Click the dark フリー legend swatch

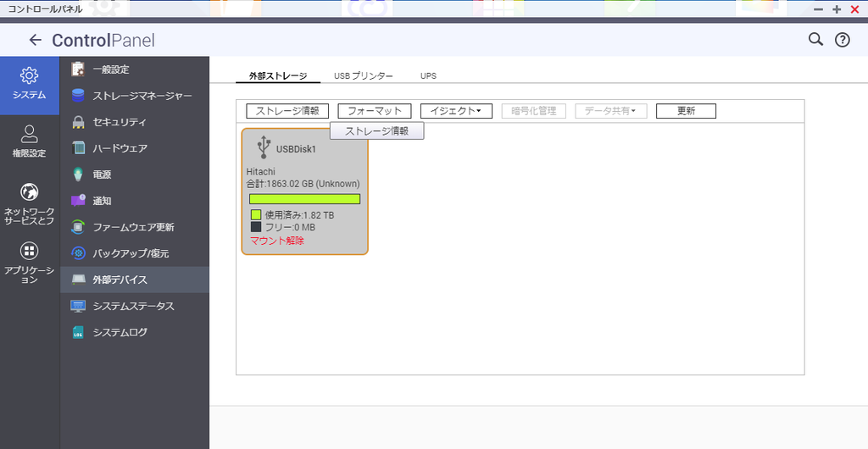(256, 227)
